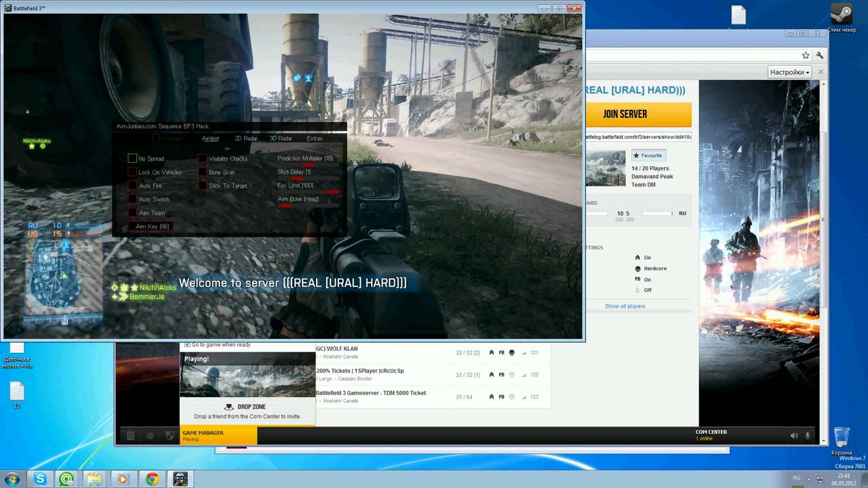Click the JOIN SERVER button
Image resolution: width=868 pixels, height=488 pixels.
pos(638,114)
